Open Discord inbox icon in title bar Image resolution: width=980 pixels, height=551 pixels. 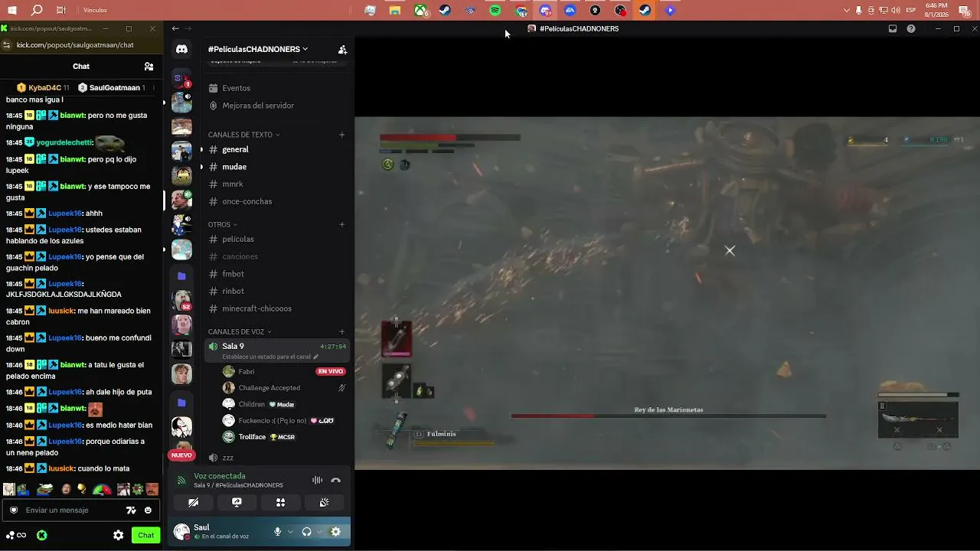[893, 29]
